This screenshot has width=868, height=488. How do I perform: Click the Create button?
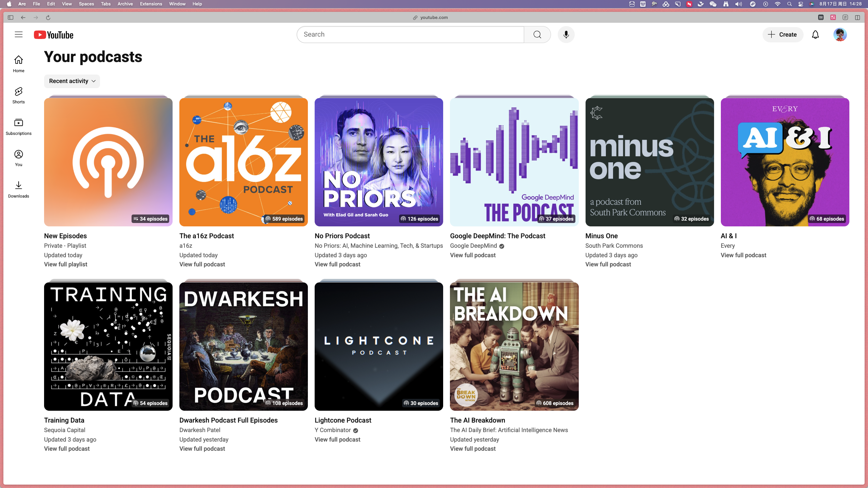tap(783, 35)
